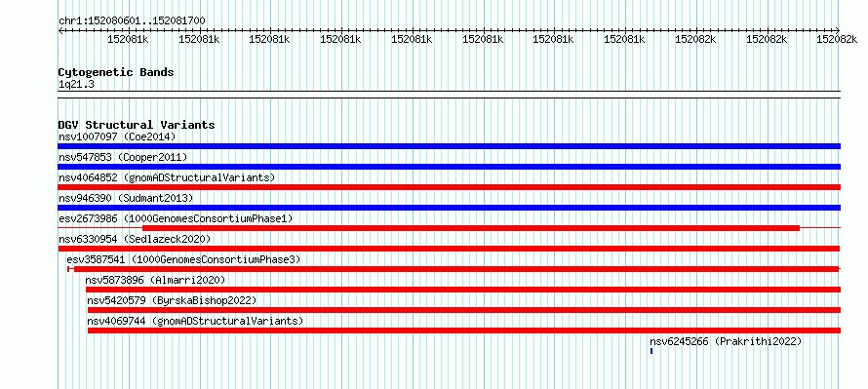The image size is (868, 389).
Task: Open nsv4064852 (gnomADStructuralVariants) label
Action: tap(167, 177)
